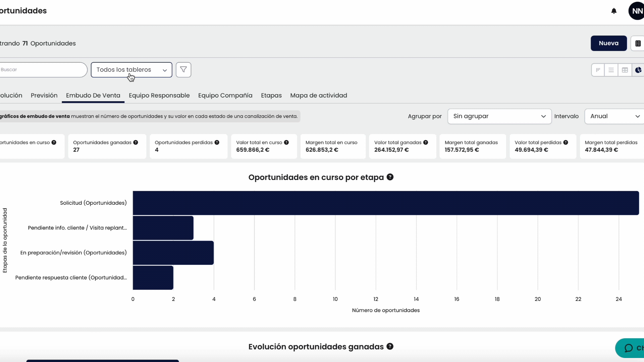644x362 pixels.
Task: Show help for Oportunidades en curso por etapa chart
Action: click(390, 177)
